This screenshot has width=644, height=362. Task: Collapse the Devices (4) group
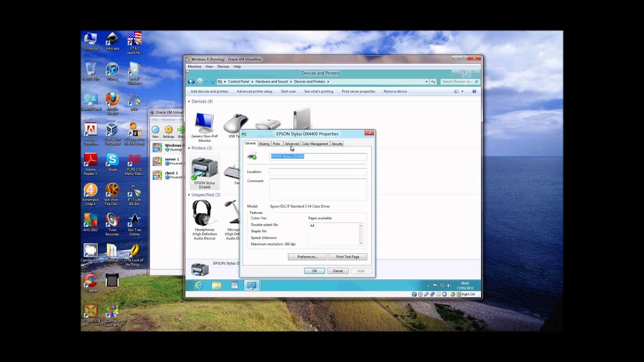pos(189,102)
